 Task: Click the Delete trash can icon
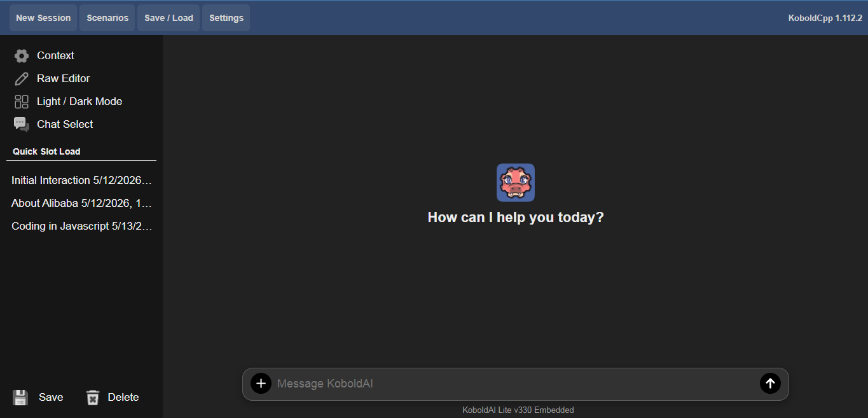[x=93, y=398]
